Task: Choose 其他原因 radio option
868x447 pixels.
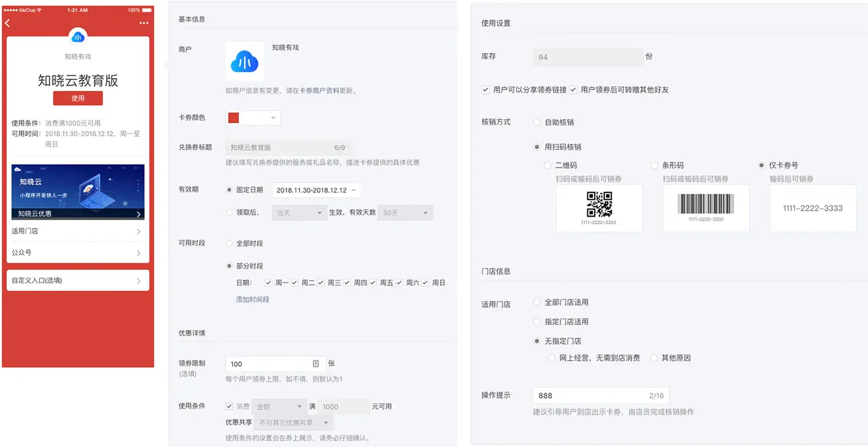Action: click(x=653, y=358)
